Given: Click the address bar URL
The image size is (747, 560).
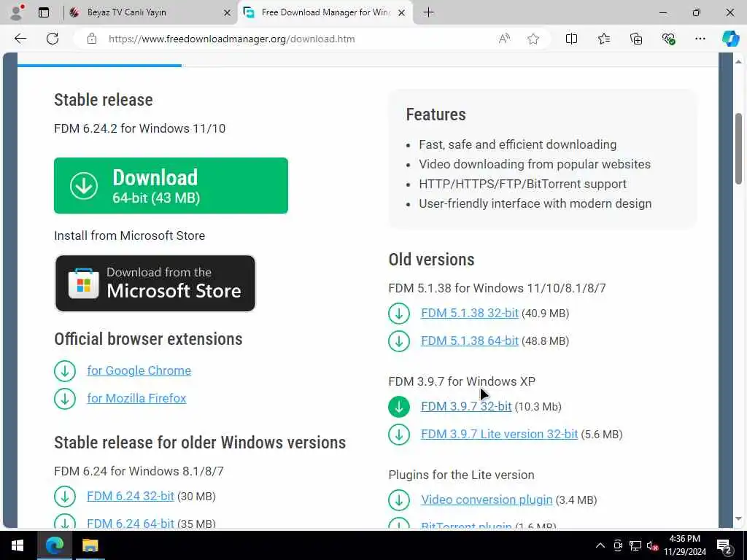Looking at the screenshot, I should pyautogui.click(x=231, y=39).
